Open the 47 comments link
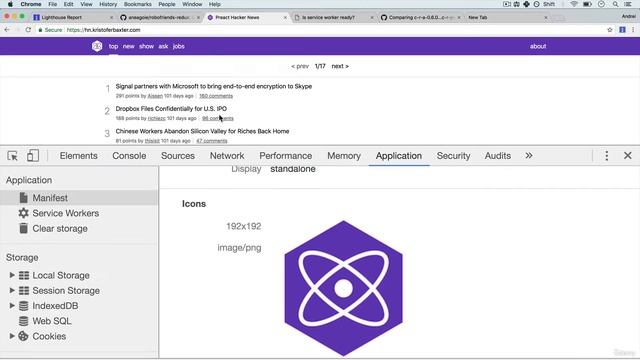The height and width of the screenshot is (360, 640). [211, 141]
